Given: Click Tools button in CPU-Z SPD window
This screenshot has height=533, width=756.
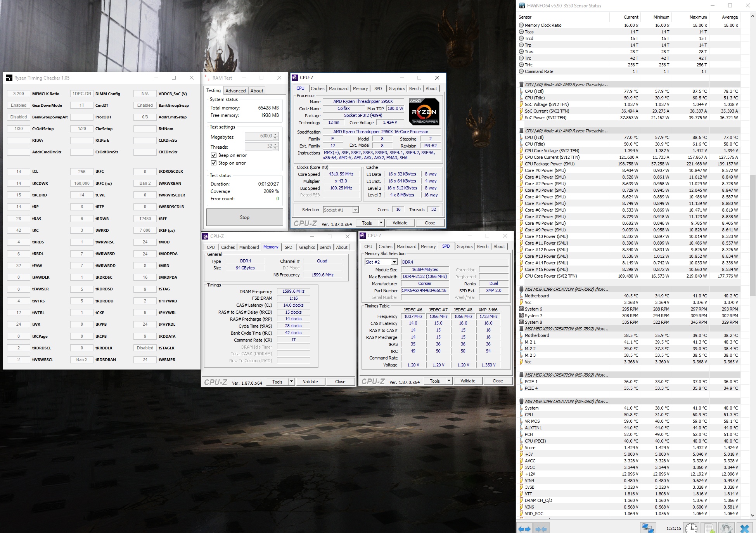Looking at the screenshot, I should 435,381.
